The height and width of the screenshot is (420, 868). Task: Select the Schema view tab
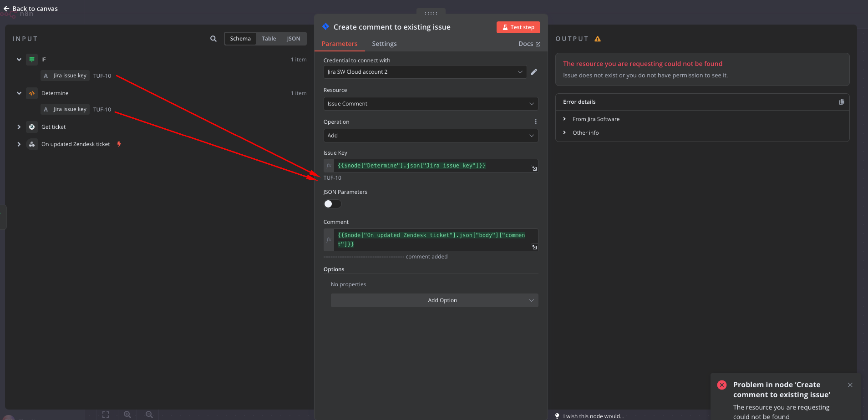tap(240, 39)
